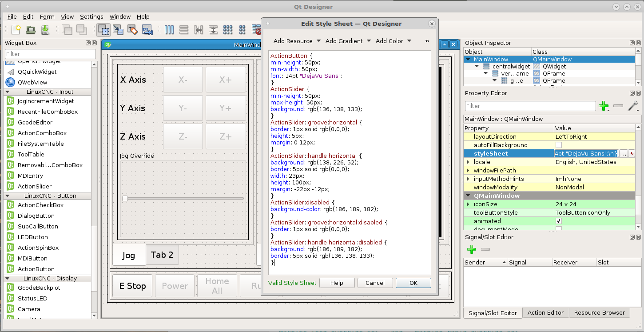The width and height of the screenshot is (644, 332).
Task: Collapse the centralwidget tree node
Action: coord(477,66)
